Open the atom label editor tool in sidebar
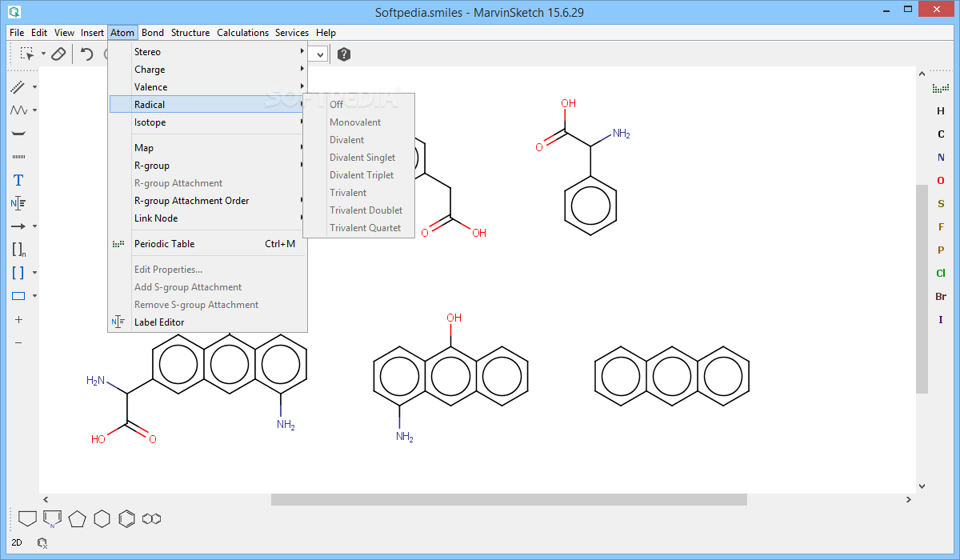The height and width of the screenshot is (560, 960). tap(18, 203)
